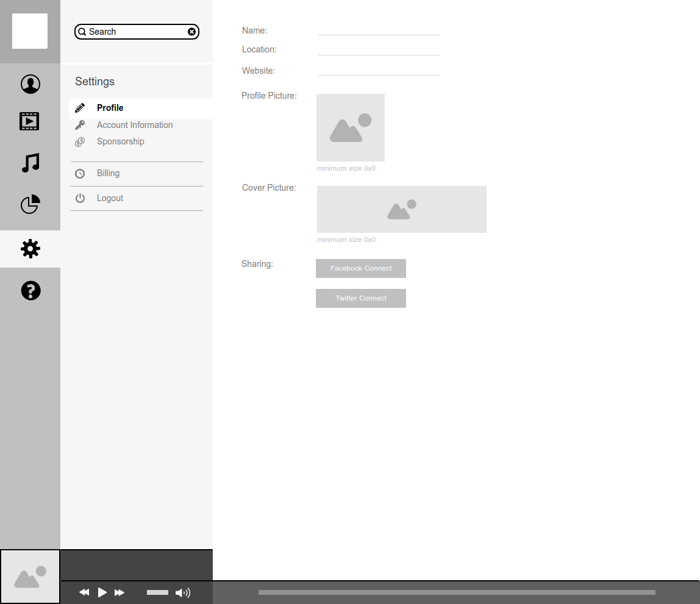Click the play button in the player

(102, 592)
